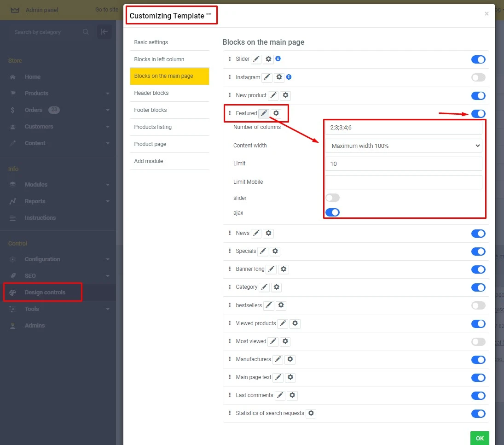
Task: Disable the ajax toggle in Featured settings
Action: (x=332, y=212)
